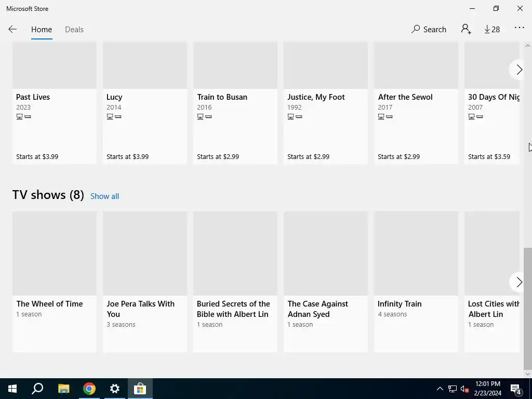Click 30 Days price Starts at $3.59
Screen dimensions: 532x399
pos(489,157)
